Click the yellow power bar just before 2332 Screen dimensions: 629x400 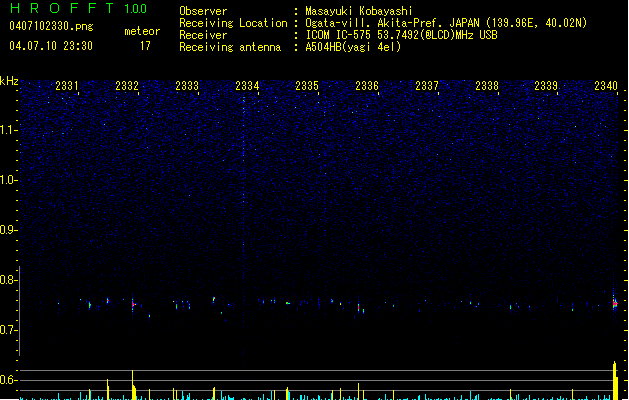[x=132, y=385]
